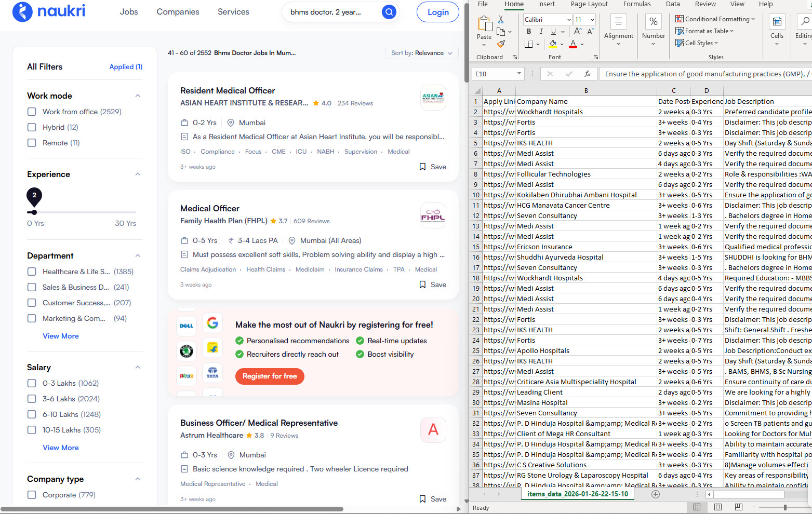Click the Cut scissors icon in Clipboard
812x514 pixels.
coord(501,19)
